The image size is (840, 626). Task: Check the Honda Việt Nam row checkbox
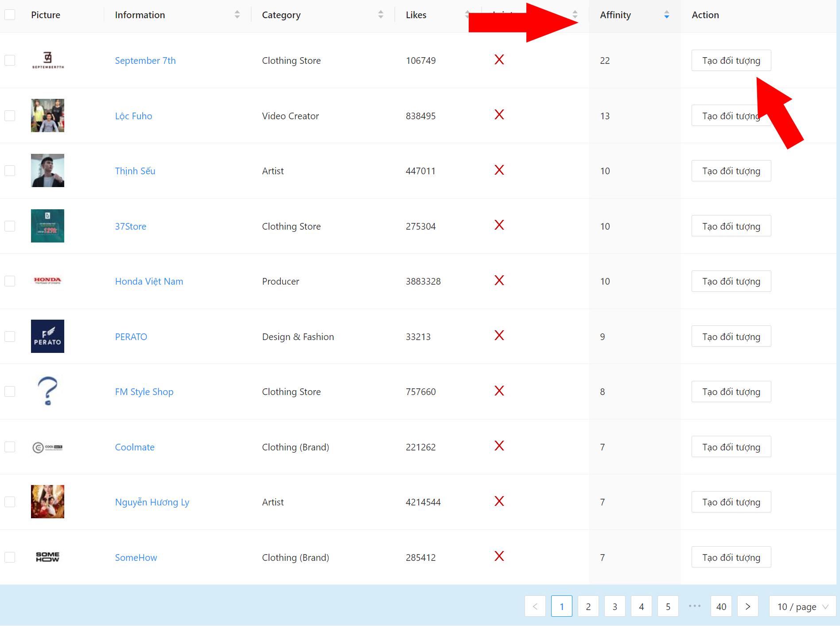click(10, 281)
